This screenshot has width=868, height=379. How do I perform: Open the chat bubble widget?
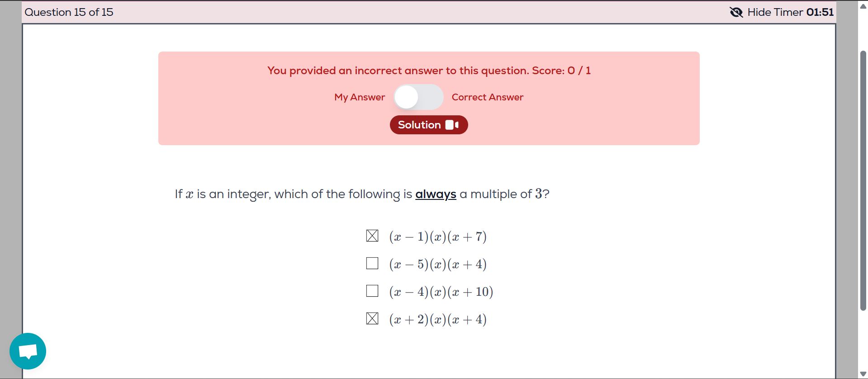28,351
